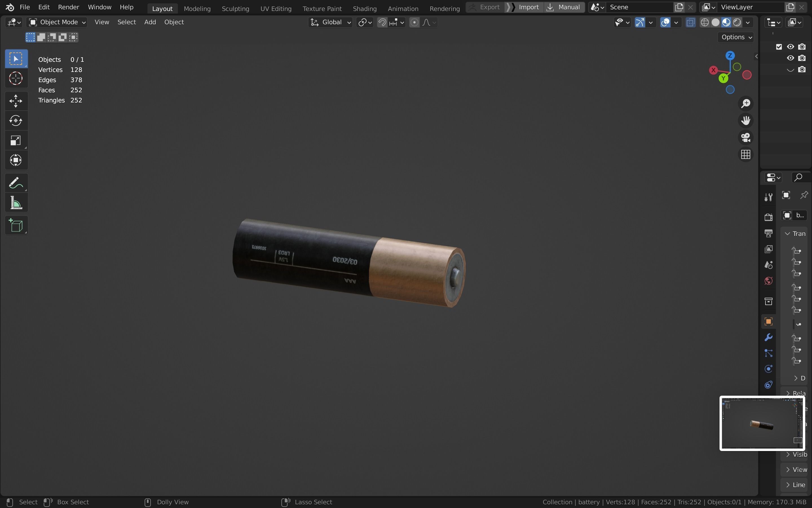Choose the Move tool
This screenshot has width=812, height=508.
pos(16,101)
